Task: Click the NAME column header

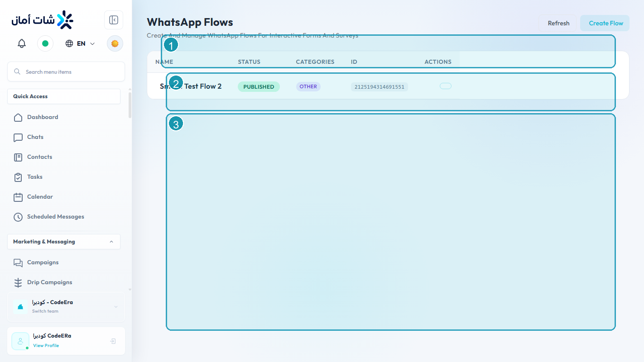Action: [x=164, y=62]
